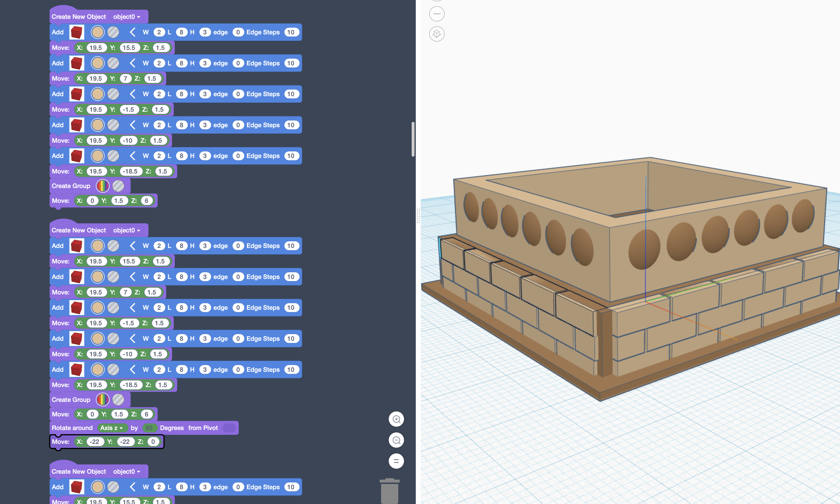Open the tan color swatch in first Add block
The height and width of the screenshot is (504, 840).
click(97, 32)
